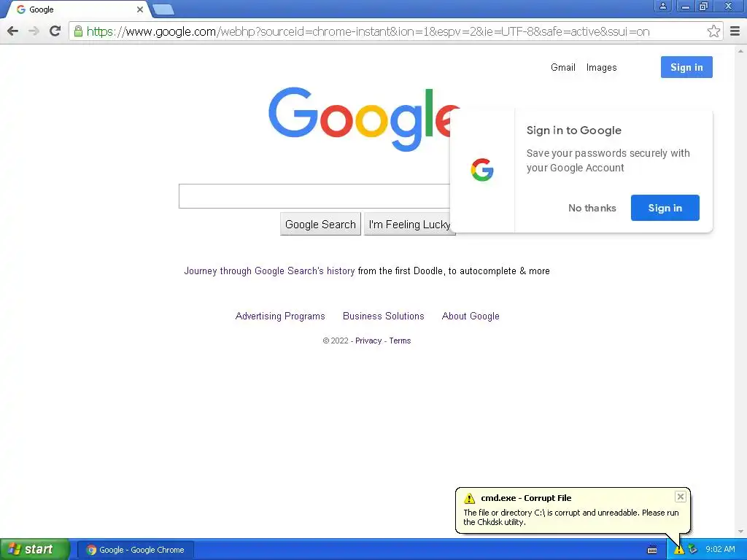This screenshot has width=747, height=560.
Task: Click the forward navigation arrow
Action: (34, 31)
